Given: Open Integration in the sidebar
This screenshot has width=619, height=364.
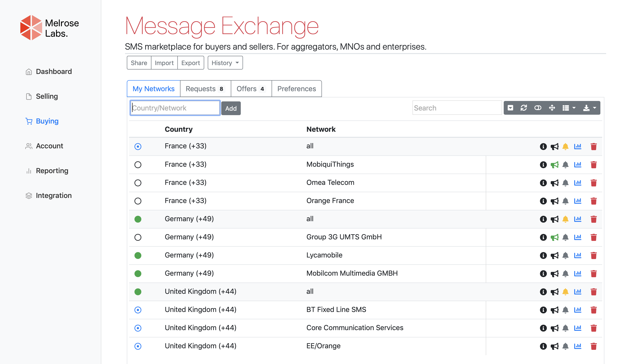Looking at the screenshot, I should coord(49,195).
